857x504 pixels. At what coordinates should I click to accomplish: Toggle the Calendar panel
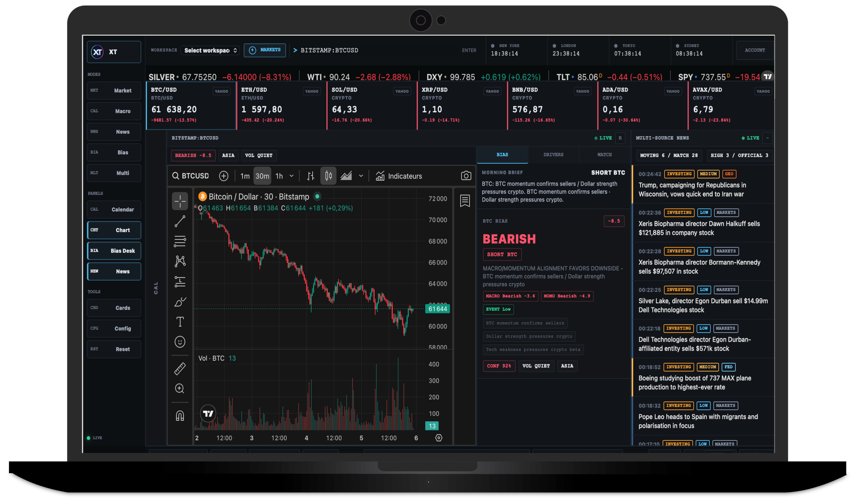click(114, 209)
